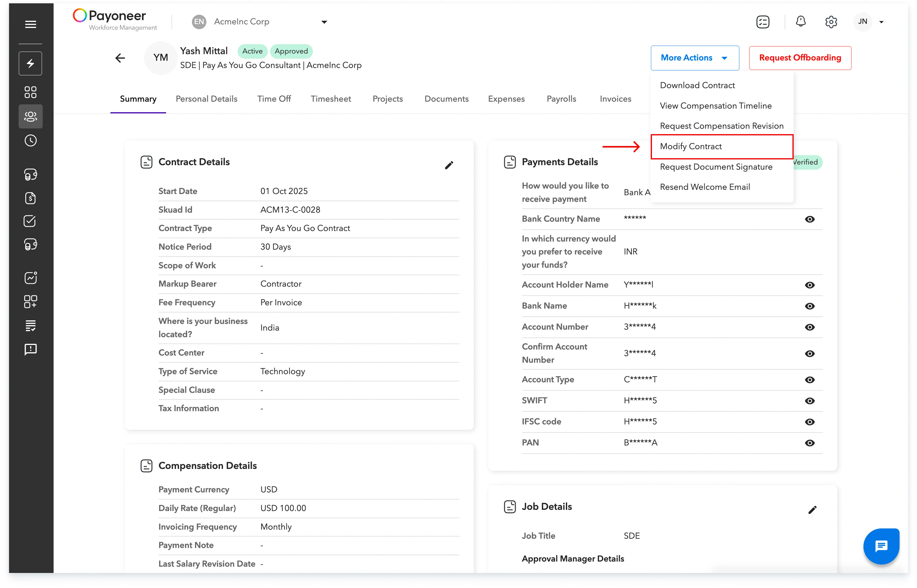The width and height of the screenshot is (917, 588).
Task: Open the lightning bolt quick actions icon
Action: click(x=31, y=63)
